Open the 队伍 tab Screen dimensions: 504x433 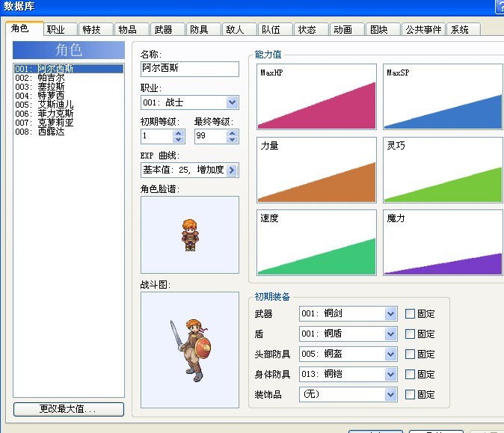[x=275, y=30]
